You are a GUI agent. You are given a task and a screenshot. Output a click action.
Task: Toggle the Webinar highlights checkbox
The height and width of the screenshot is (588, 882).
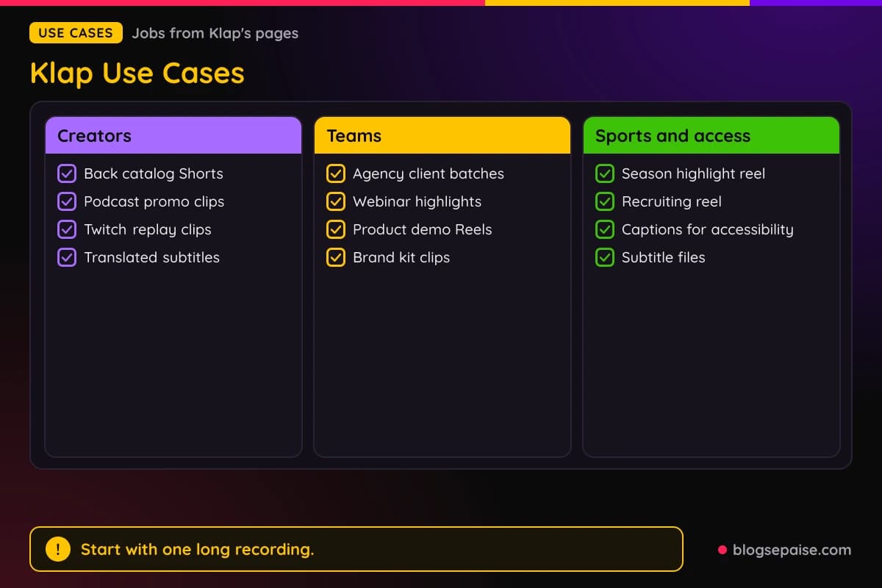tap(336, 201)
